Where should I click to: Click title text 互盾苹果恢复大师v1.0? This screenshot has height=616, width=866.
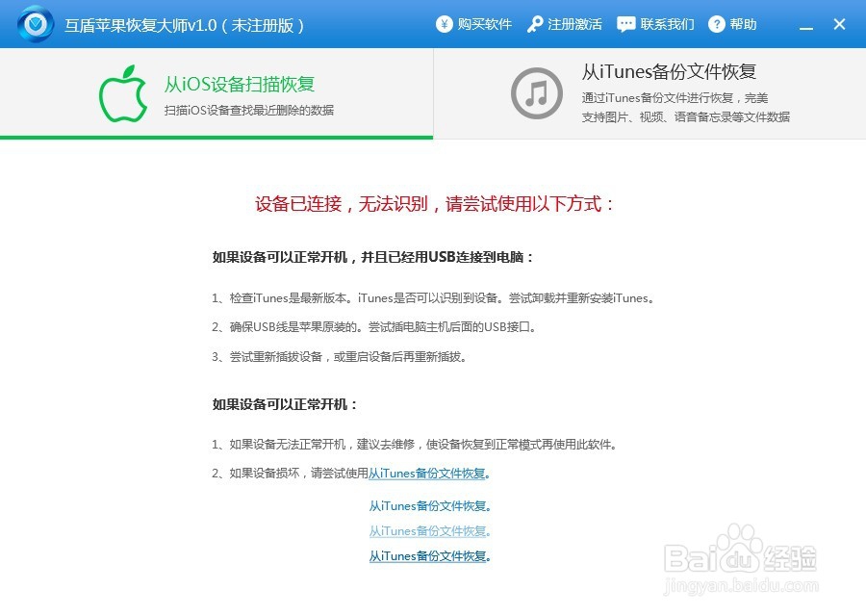click(140, 25)
